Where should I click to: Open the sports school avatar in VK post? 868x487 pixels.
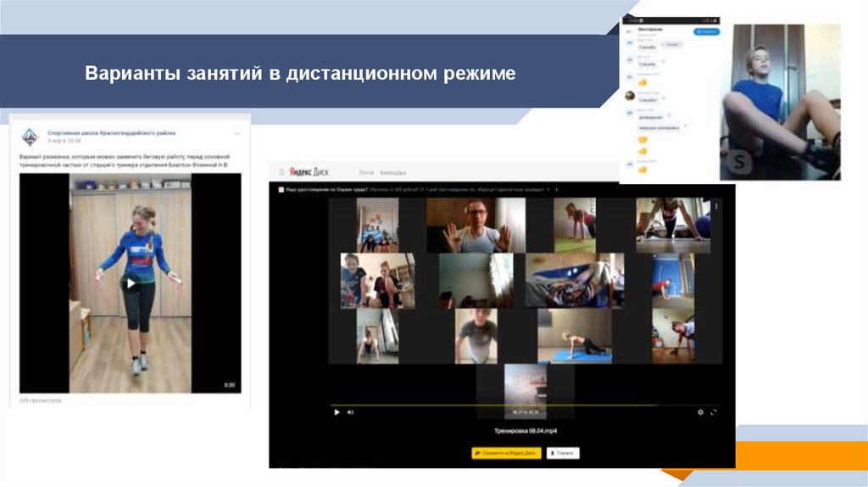tap(30, 137)
